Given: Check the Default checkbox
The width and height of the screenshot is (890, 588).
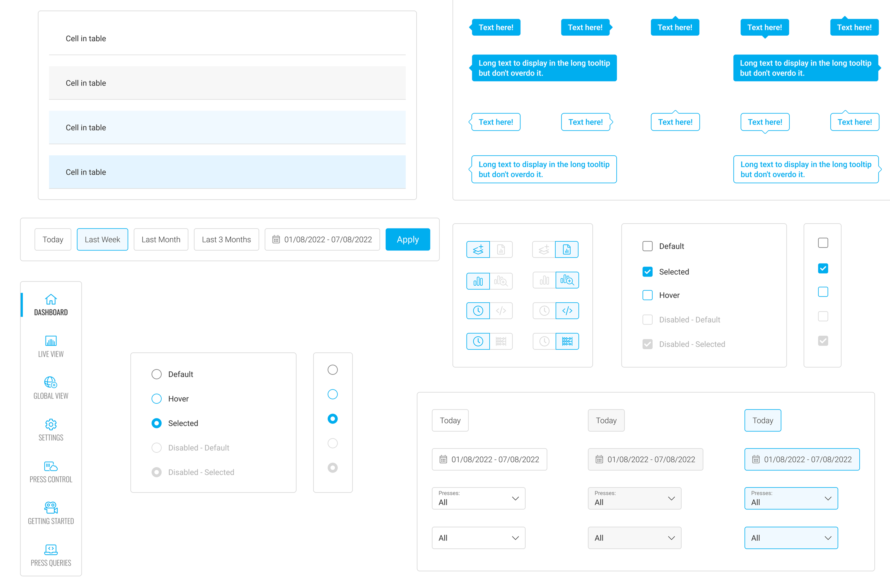Looking at the screenshot, I should tap(647, 246).
